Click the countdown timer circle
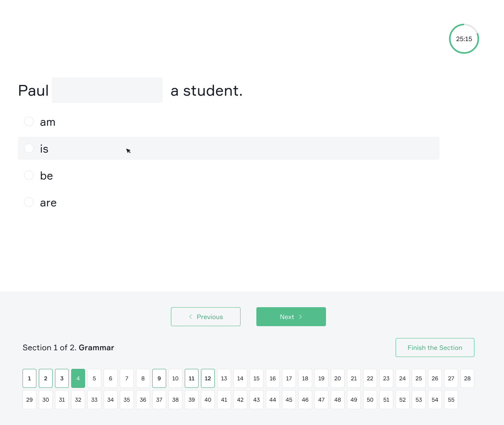Screen dimensions: 504x425 click(x=464, y=39)
